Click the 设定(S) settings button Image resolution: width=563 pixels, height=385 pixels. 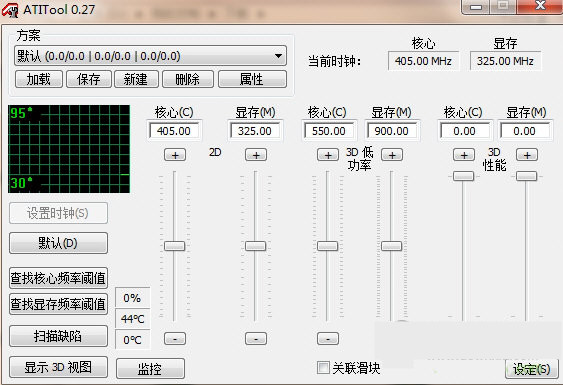532,369
